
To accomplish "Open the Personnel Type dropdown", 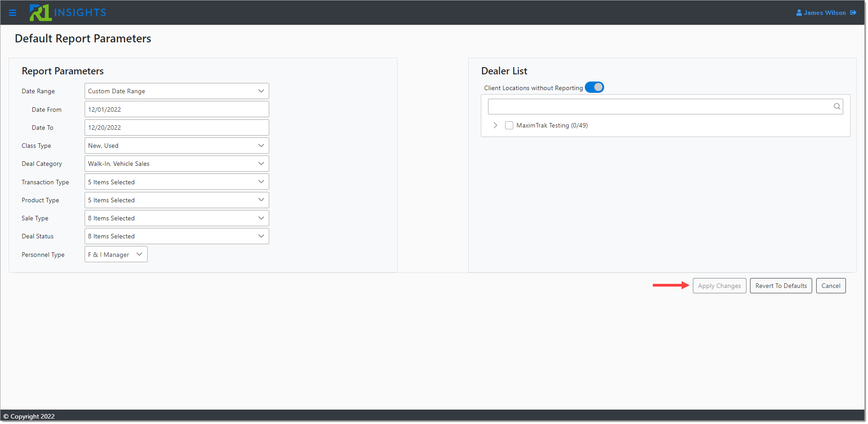I will (116, 255).
